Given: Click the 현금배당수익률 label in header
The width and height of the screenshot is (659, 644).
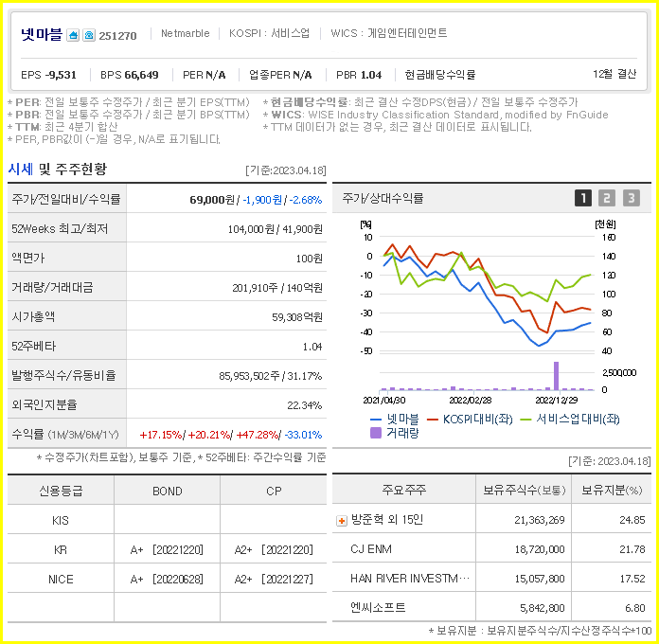Looking at the screenshot, I should click(x=440, y=75).
